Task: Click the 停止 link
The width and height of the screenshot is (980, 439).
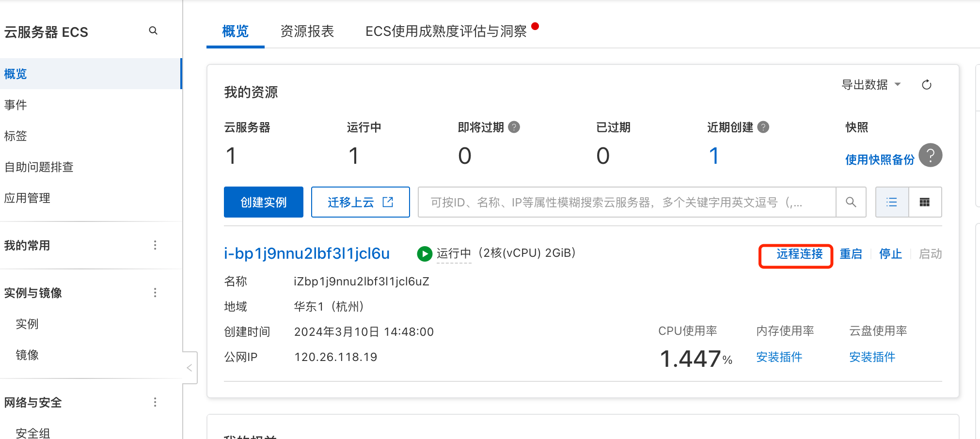Action: [891, 254]
